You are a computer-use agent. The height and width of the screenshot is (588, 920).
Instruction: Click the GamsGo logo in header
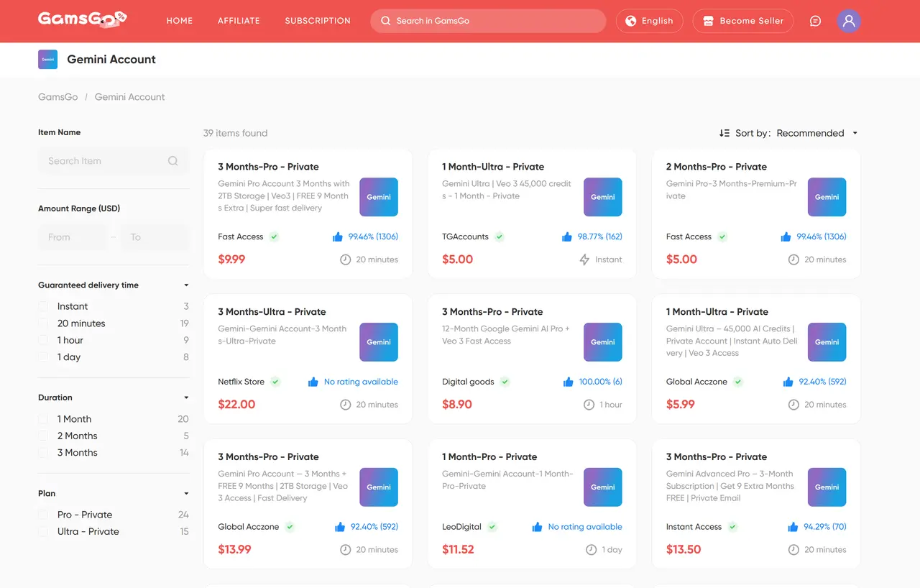pyautogui.click(x=82, y=20)
